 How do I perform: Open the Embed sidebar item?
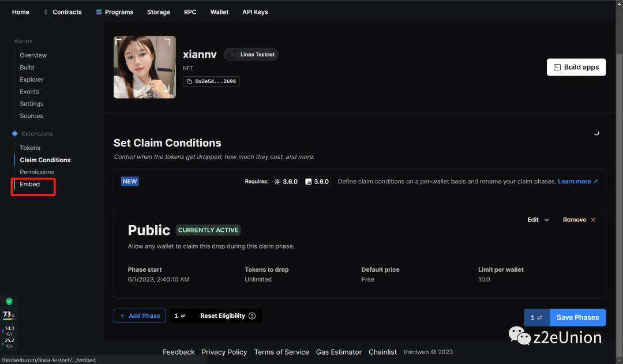pos(30,185)
